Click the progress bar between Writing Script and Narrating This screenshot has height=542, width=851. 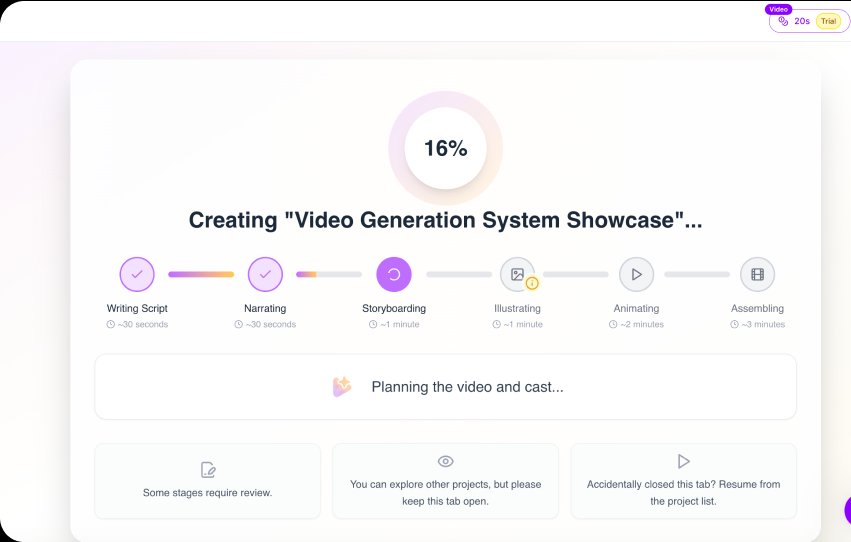201,274
